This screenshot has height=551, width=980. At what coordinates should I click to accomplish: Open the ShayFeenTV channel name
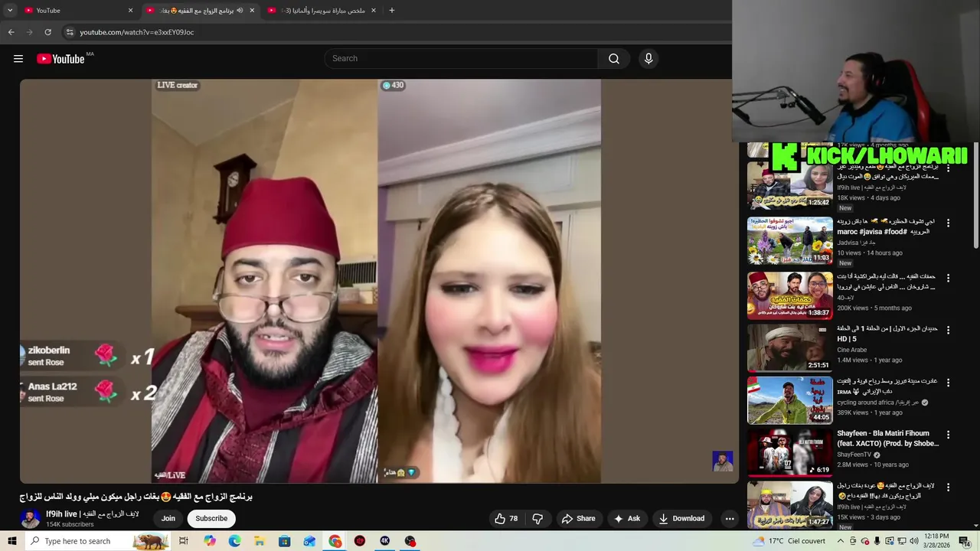tap(854, 455)
